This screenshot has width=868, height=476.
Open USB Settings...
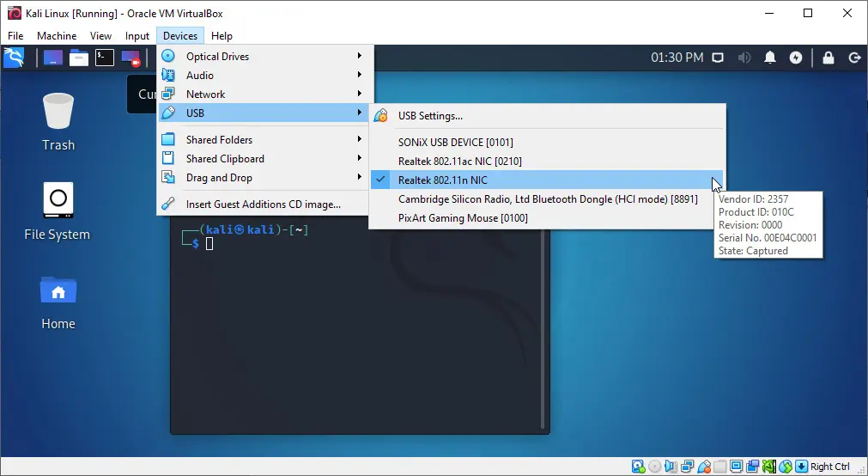pos(547,116)
